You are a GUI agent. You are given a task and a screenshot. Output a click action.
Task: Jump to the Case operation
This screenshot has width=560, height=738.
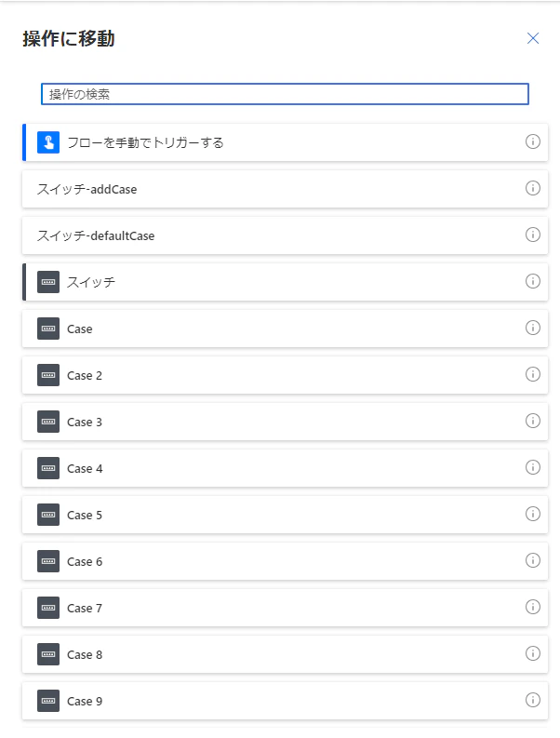(x=286, y=329)
